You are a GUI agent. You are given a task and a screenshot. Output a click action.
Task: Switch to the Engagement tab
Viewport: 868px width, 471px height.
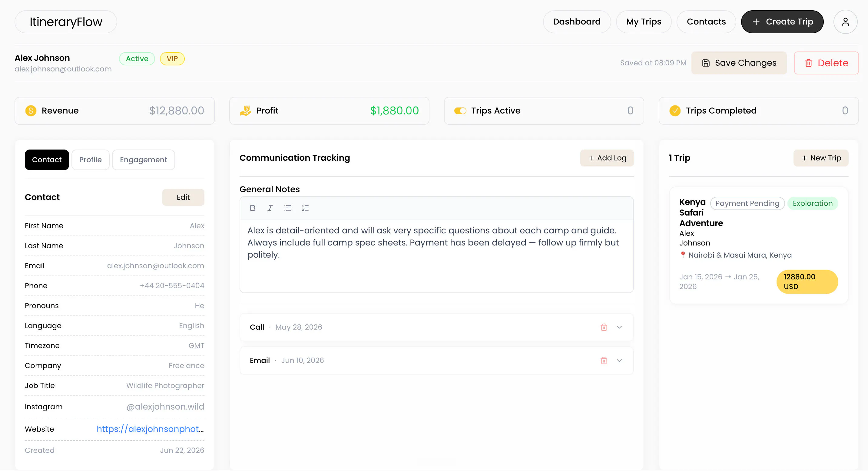pos(143,160)
